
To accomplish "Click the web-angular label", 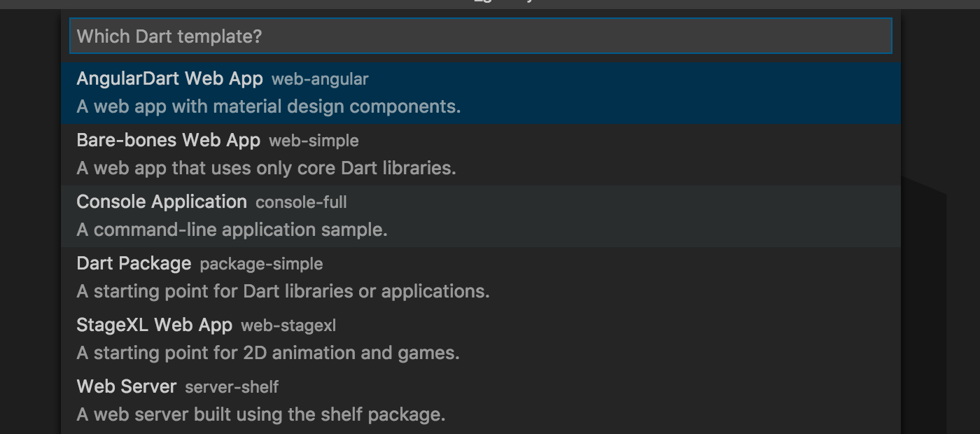I will [x=319, y=79].
